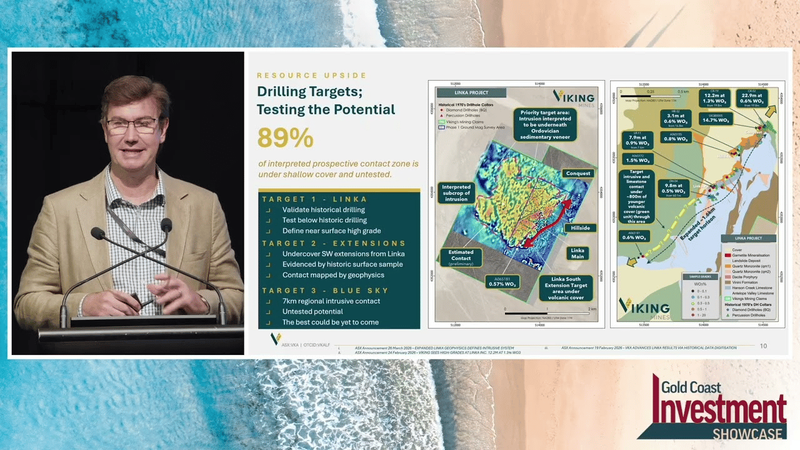This screenshot has width=800, height=450.
Task: Click the Contact mapped by geophysics text
Action: point(333,275)
